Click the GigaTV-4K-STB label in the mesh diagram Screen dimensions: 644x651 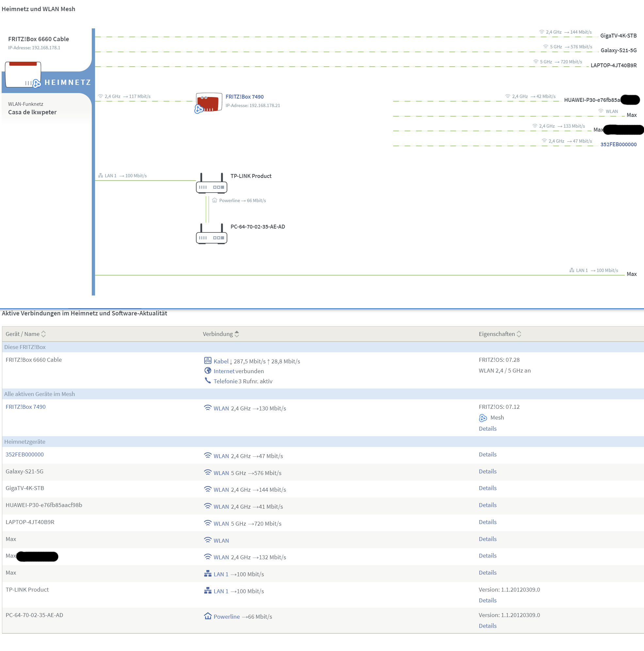point(619,35)
